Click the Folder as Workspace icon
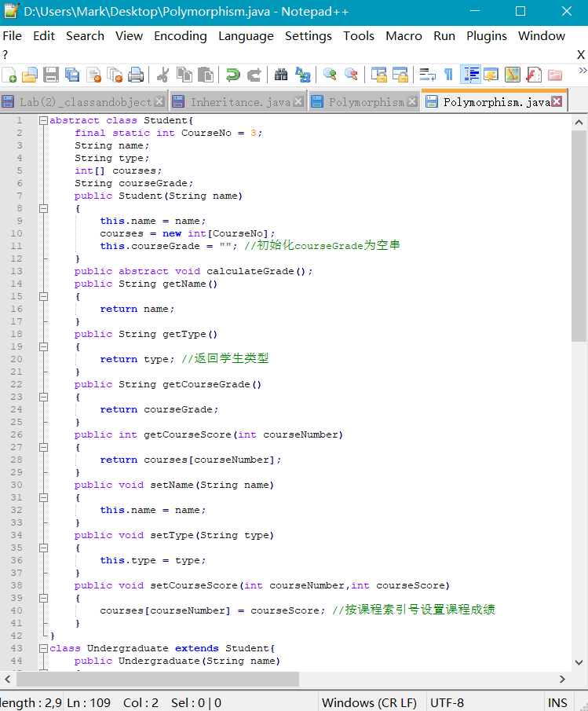The width and height of the screenshot is (588, 711). point(555,75)
